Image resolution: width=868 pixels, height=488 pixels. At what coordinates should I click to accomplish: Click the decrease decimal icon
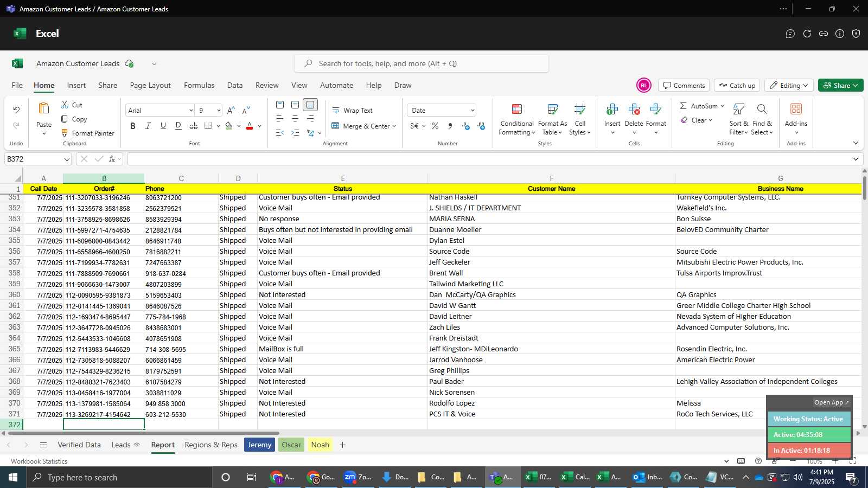[481, 126]
